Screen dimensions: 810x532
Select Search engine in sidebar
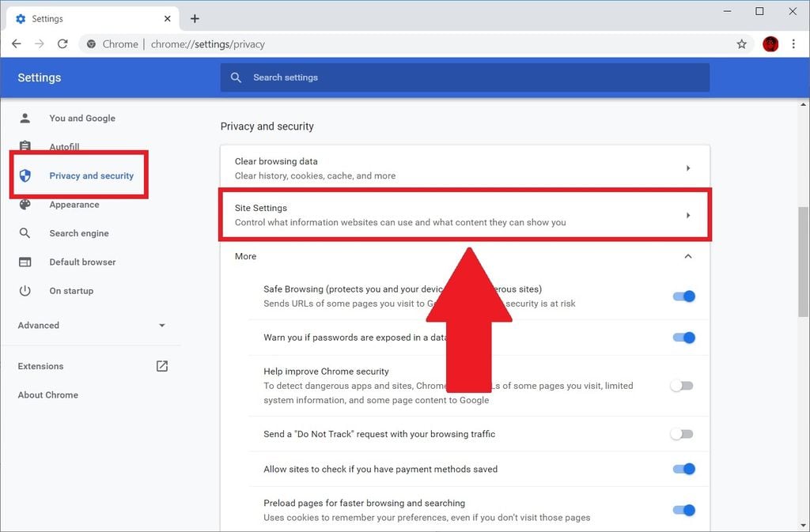pos(79,233)
